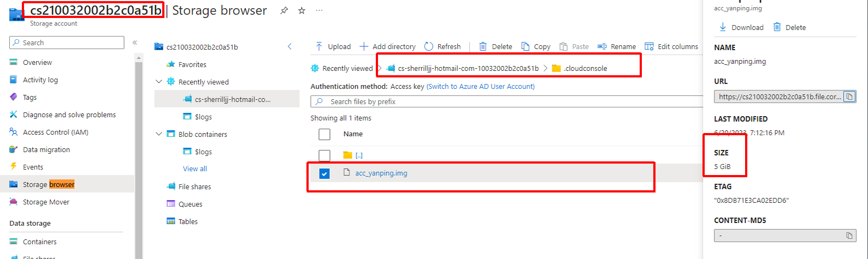Click the Recently viewed tree label
This screenshot has width=868, height=259.
coord(204,82)
